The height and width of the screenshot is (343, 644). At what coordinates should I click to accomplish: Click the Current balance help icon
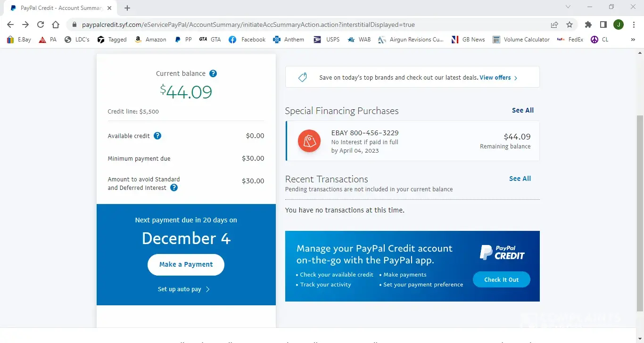(x=213, y=73)
